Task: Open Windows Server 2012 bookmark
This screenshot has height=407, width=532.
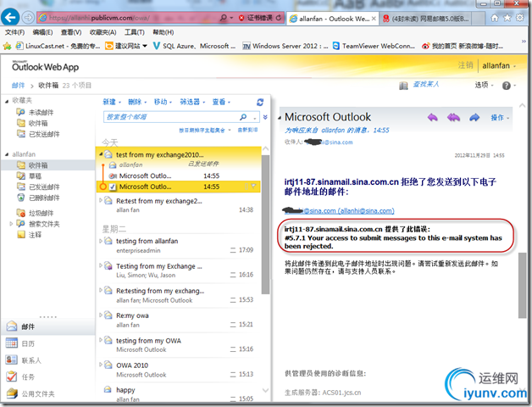Action: pos(285,46)
